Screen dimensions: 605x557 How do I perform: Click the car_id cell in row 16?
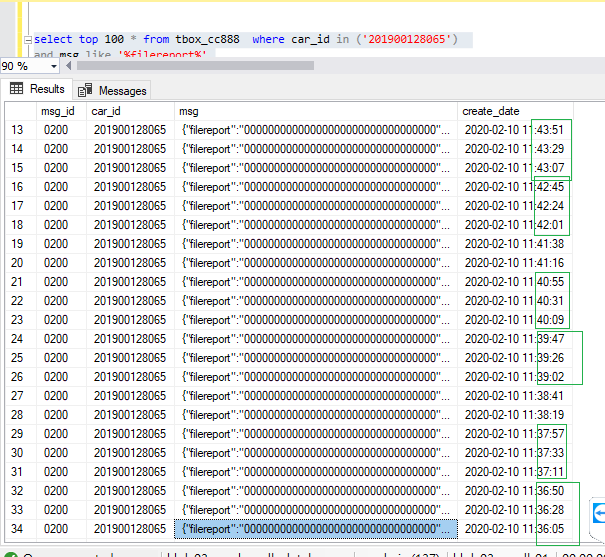pos(129,187)
